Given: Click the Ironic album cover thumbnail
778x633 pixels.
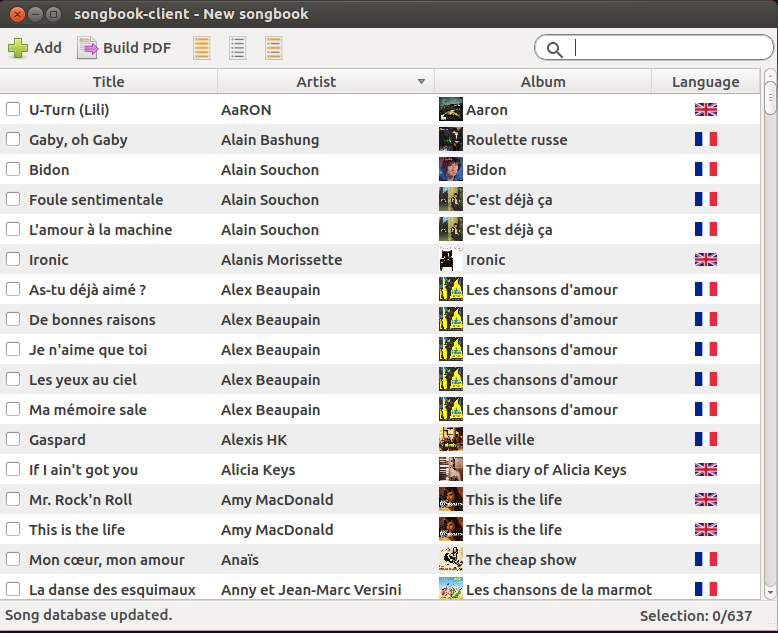Looking at the screenshot, I should [x=451, y=259].
